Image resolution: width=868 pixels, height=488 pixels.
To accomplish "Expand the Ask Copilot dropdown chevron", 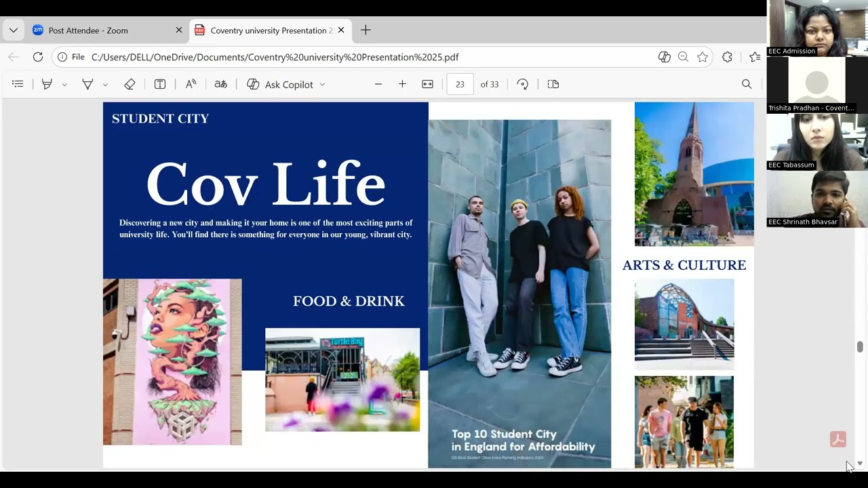I will (322, 85).
